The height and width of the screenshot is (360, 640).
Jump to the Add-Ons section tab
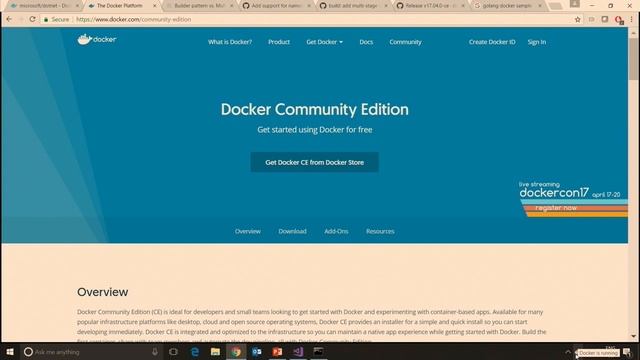click(336, 231)
